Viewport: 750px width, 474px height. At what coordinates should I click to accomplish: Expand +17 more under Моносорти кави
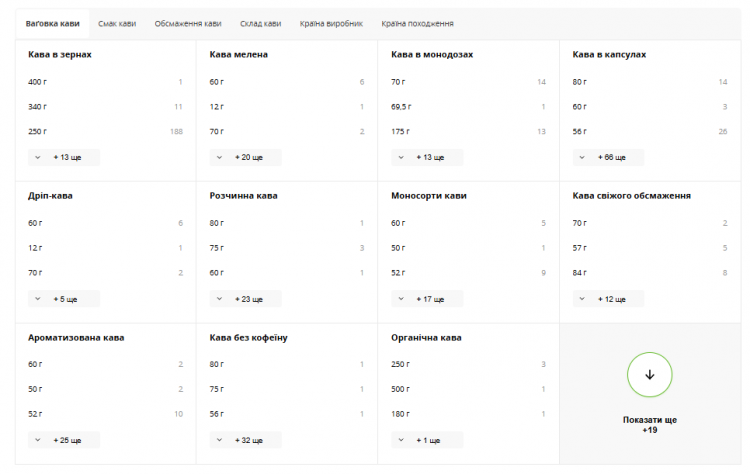coord(427,299)
